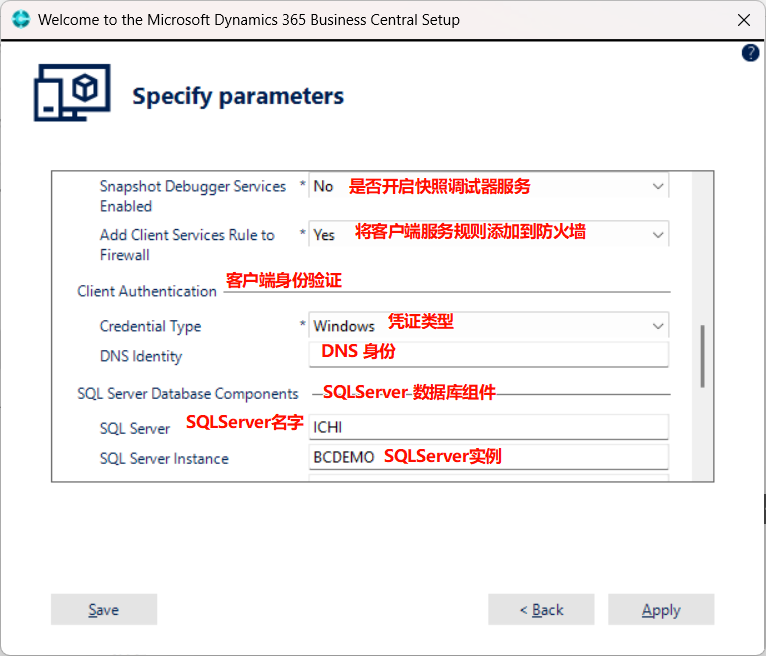Click the Apply button

(x=661, y=610)
